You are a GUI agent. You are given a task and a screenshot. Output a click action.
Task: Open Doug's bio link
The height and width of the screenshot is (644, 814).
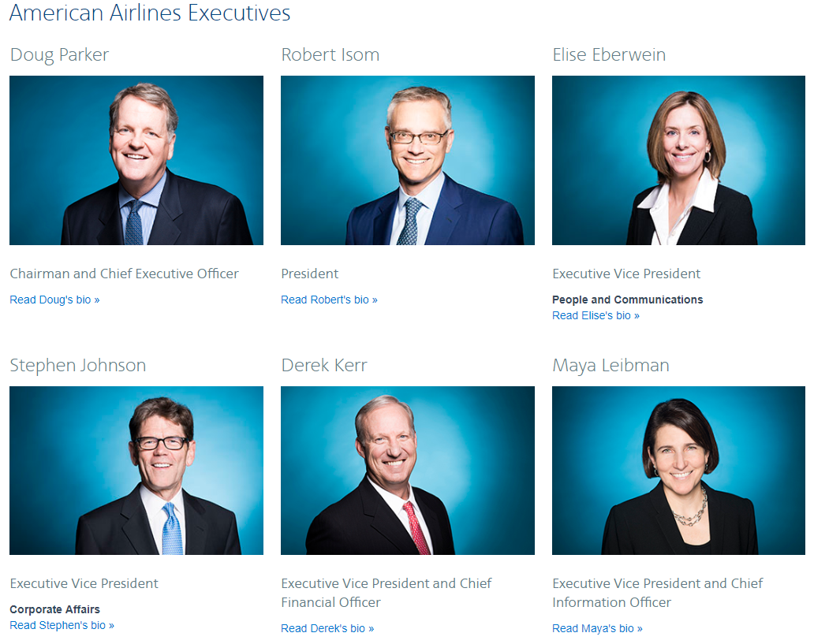coord(54,300)
